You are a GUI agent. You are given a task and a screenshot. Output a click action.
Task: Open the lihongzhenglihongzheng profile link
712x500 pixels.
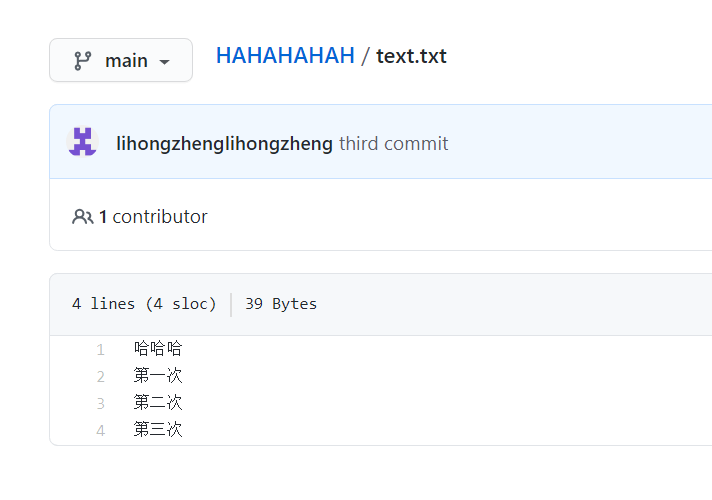(x=224, y=144)
